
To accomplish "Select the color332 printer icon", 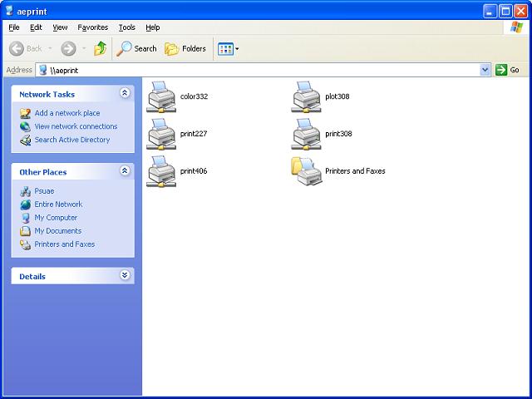I will (x=161, y=96).
